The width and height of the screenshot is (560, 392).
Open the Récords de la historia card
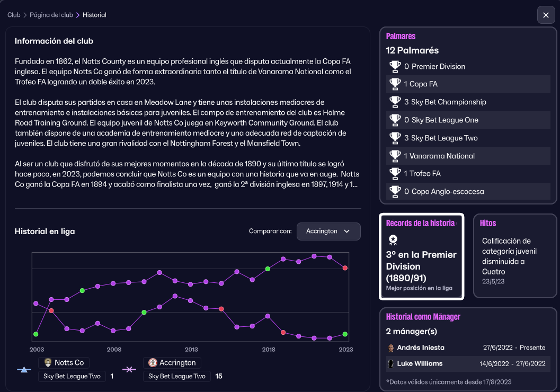point(421,256)
